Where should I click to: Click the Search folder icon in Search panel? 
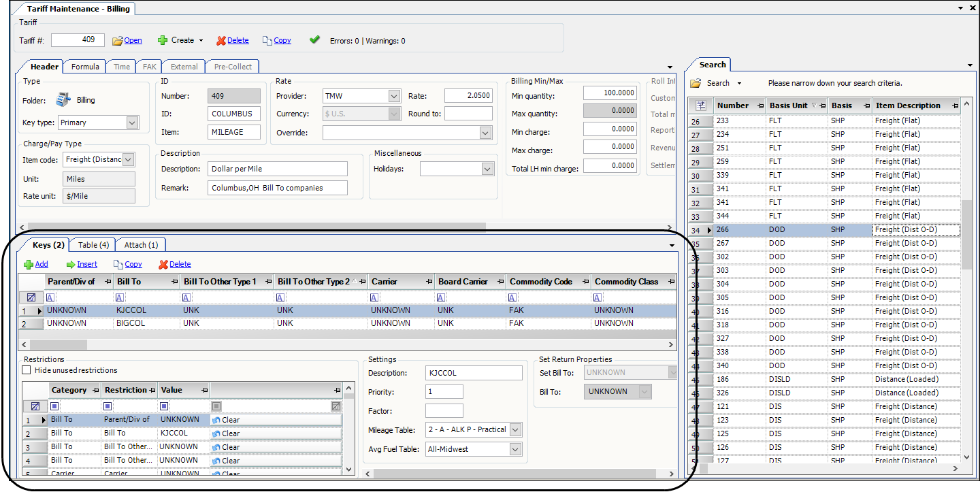click(x=696, y=83)
